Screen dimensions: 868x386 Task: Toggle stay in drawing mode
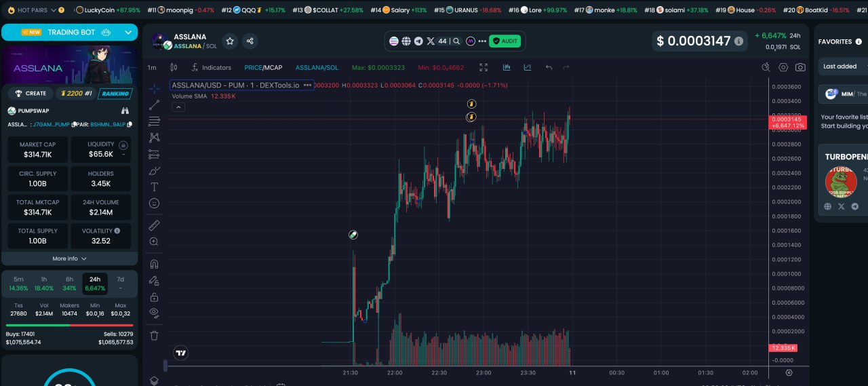[154, 280]
